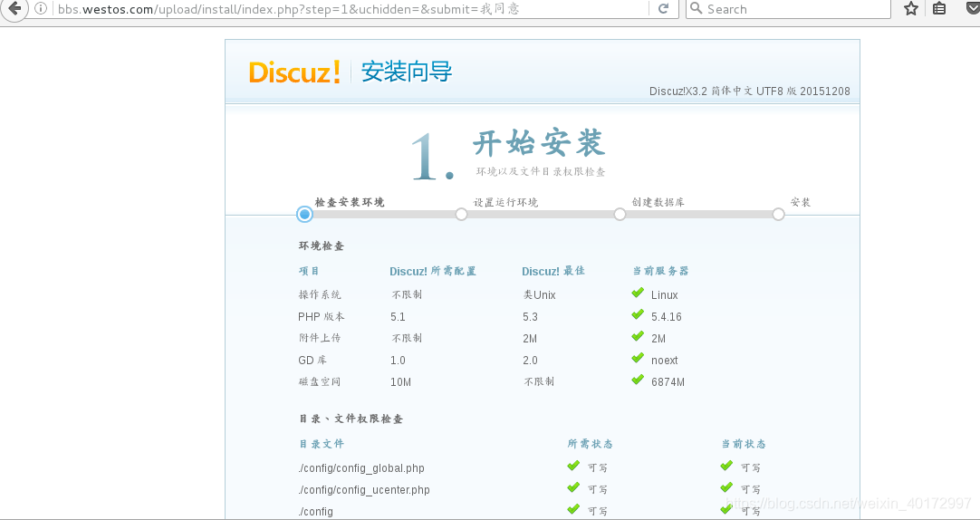The height and width of the screenshot is (520, 980).
Task: Select the URL address bar
Action: (350, 9)
